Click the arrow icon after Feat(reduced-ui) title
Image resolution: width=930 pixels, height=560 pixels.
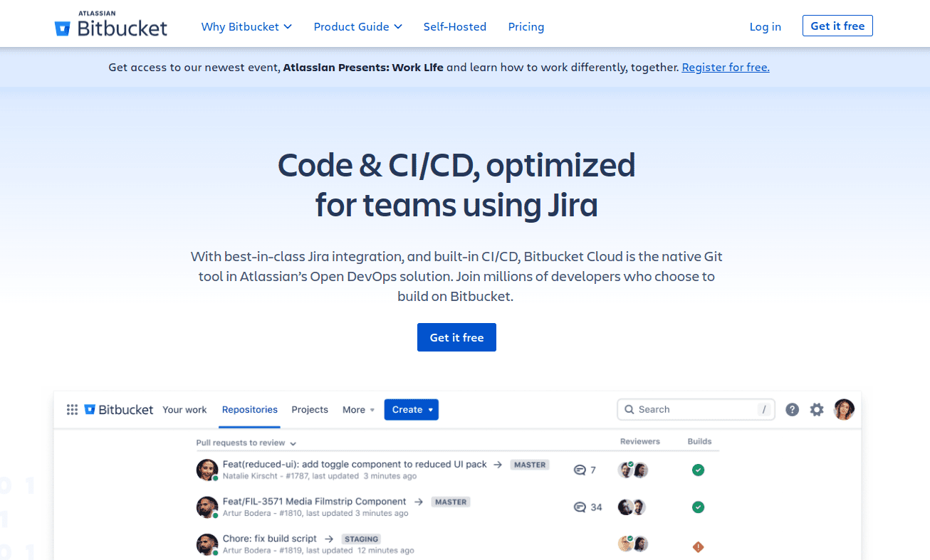click(498, 465)
